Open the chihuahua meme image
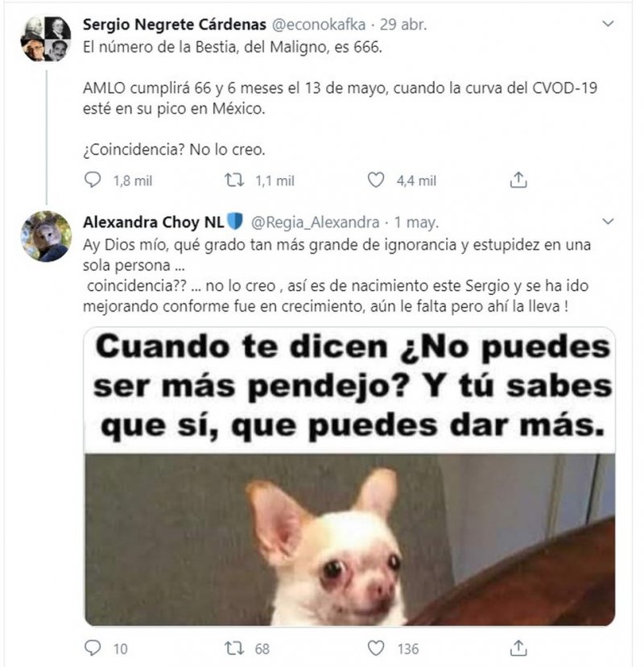This screenshot has height=667, width=644. (x=349, y=476)
